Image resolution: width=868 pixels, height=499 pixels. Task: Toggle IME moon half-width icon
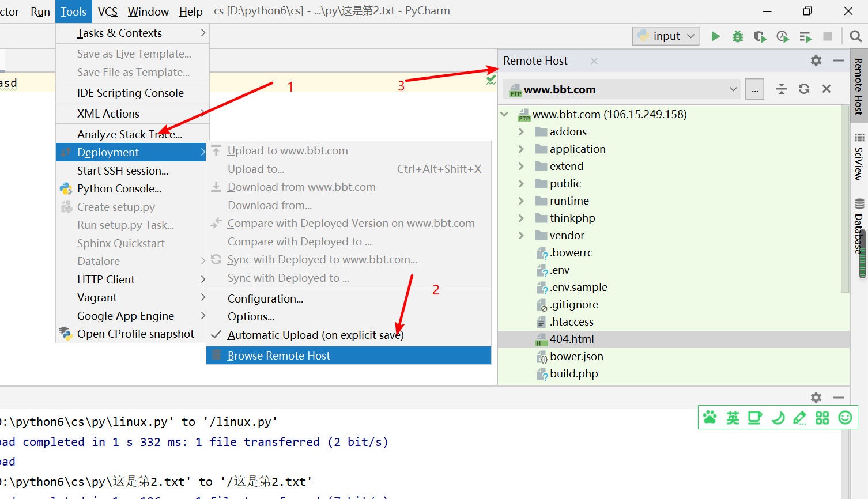click(x=778, y=417)
